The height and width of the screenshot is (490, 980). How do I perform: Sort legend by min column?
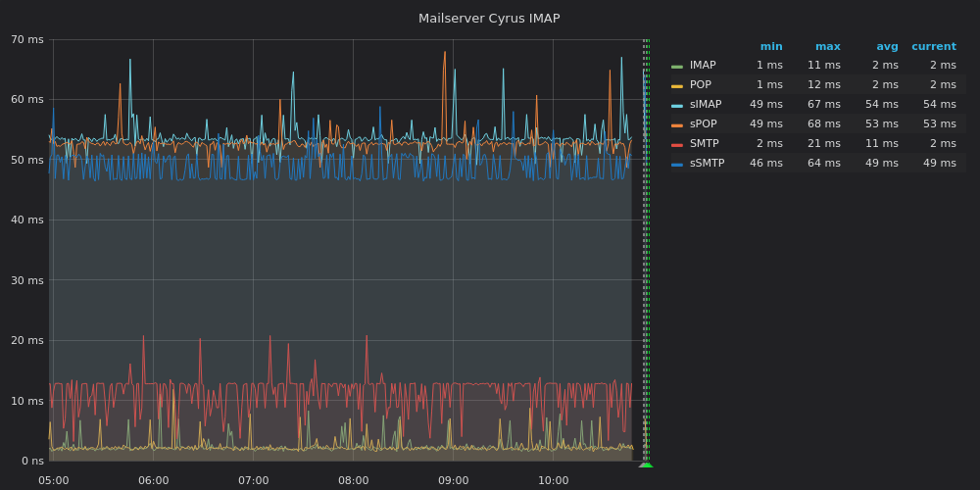[x=771, y=46]
